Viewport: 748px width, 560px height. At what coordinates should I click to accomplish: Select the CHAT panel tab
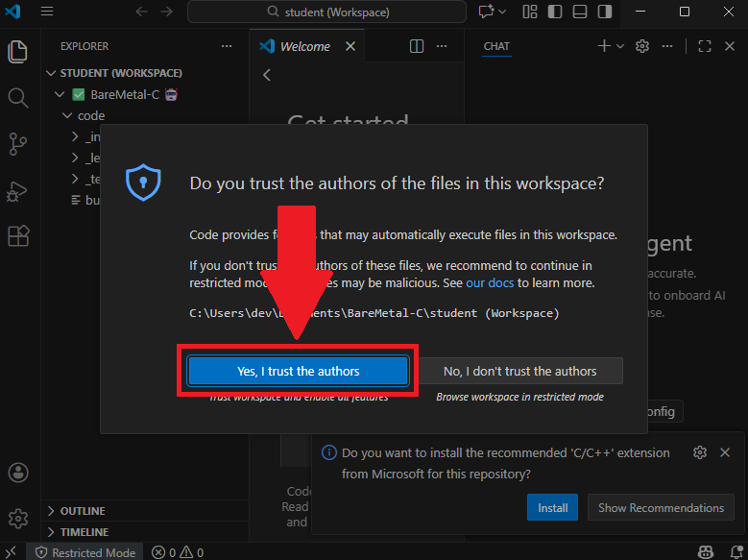pos(496,46)
